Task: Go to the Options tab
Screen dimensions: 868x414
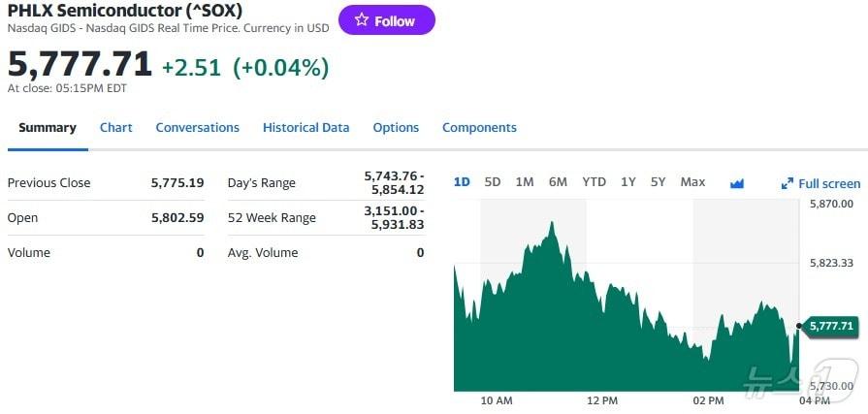Action: coord(396,128)
